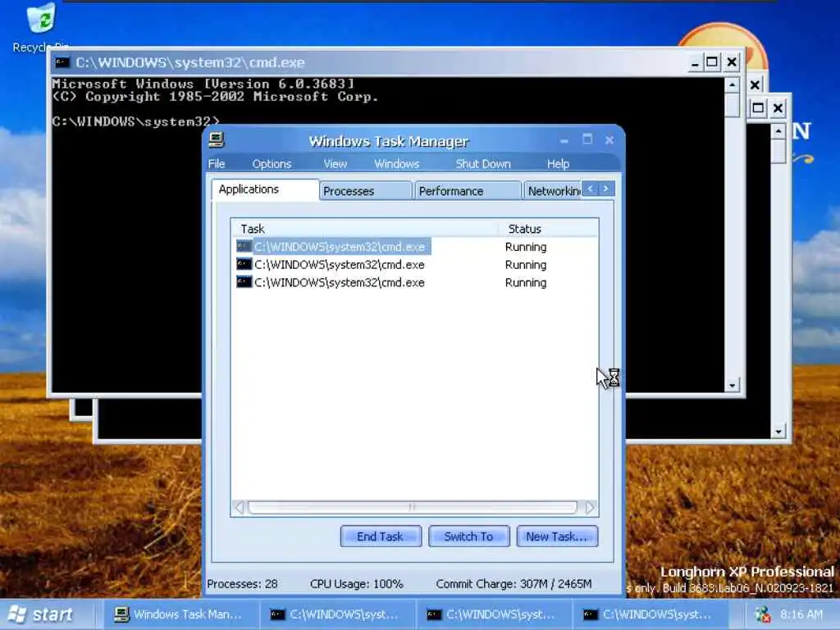
Task: Click task list scroll right arrow
Action: [x=589, y=507]
